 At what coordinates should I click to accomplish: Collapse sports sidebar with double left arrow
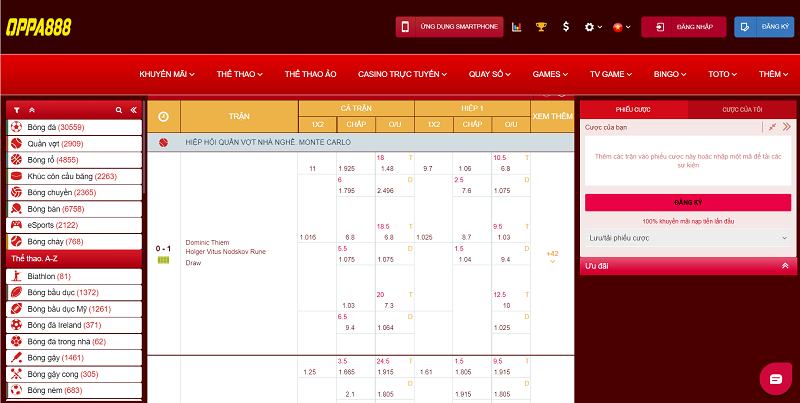(134, 110)
